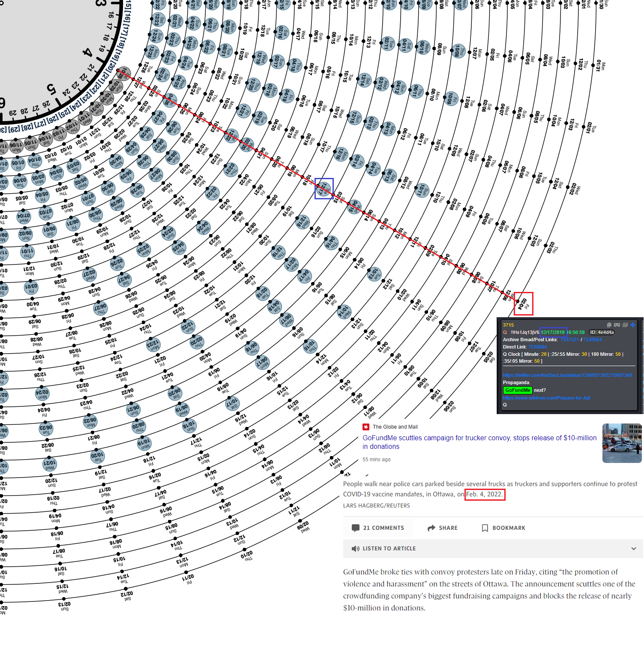Screen dimensions: 644x646
Task: Bookmark the article
Action: point(503,528)
